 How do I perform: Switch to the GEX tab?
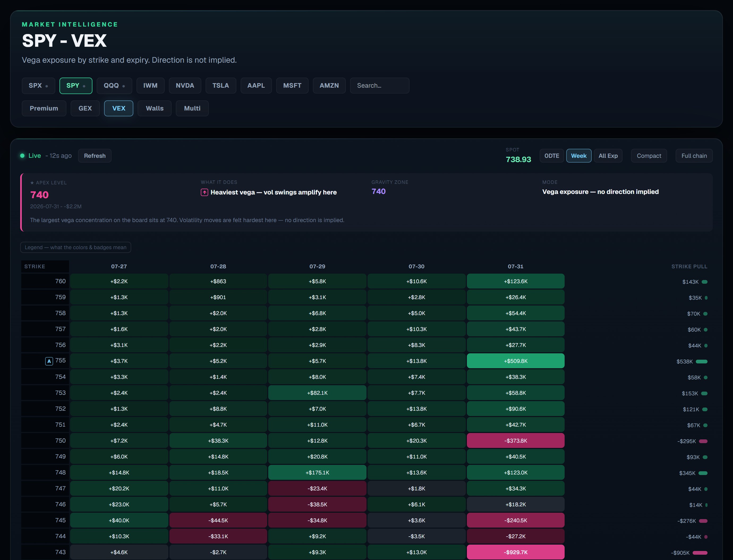(x=85, y=108)
